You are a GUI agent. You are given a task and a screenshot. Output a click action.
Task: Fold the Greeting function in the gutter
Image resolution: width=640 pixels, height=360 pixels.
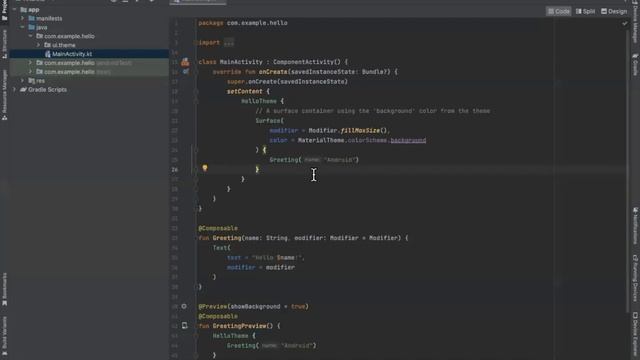coord(196,238)
